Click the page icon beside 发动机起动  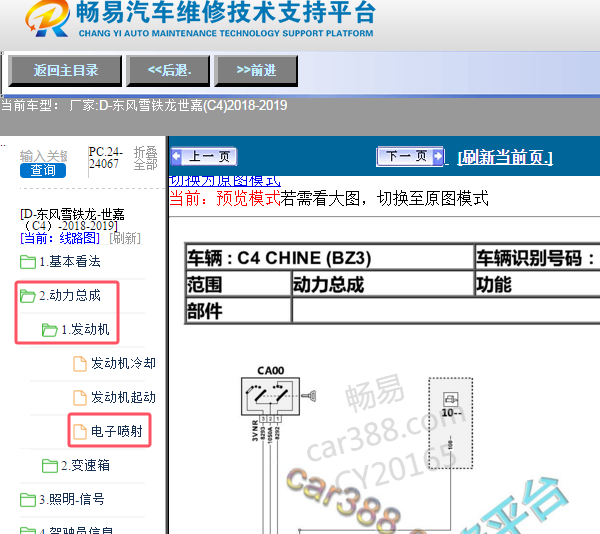pyautogui.click(x=80, y=398)
